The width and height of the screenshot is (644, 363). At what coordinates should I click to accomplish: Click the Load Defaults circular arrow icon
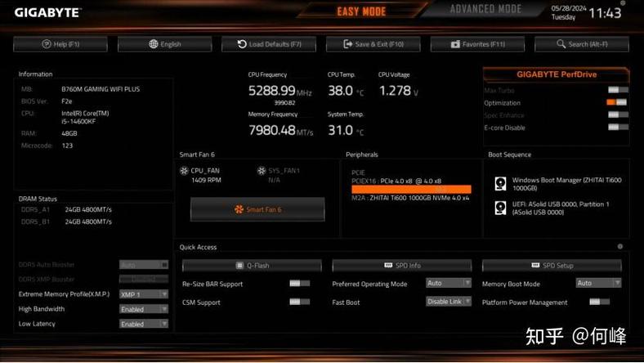(242, 44)
